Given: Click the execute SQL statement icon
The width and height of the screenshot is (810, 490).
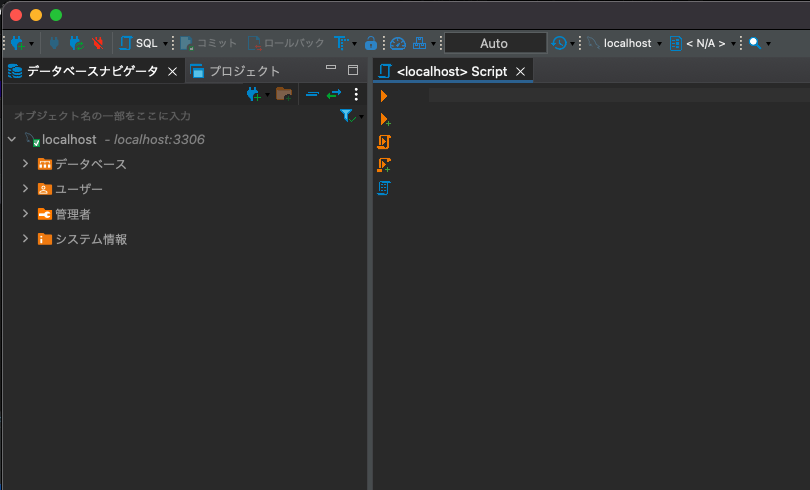Looking at the screenshot, I should coord(384,96).
